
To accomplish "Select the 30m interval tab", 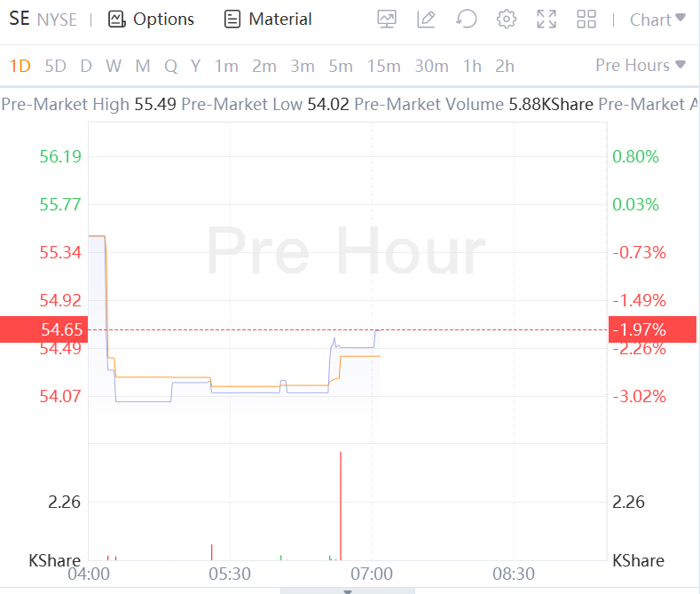I will 431,66.
